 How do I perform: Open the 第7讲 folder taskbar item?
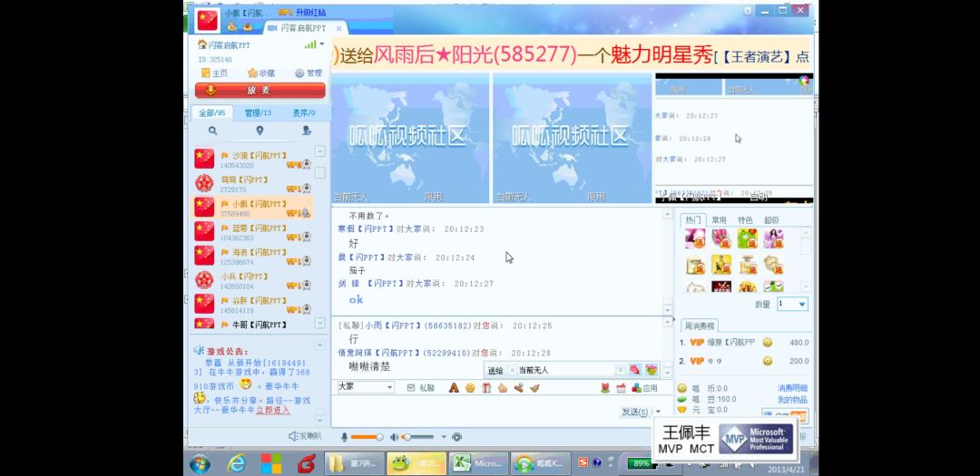(354, 463)
